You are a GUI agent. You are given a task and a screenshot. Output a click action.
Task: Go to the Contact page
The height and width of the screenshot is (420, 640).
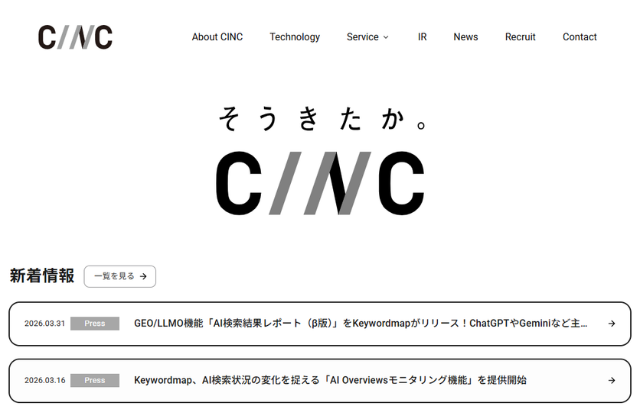[x=580, y=37]
